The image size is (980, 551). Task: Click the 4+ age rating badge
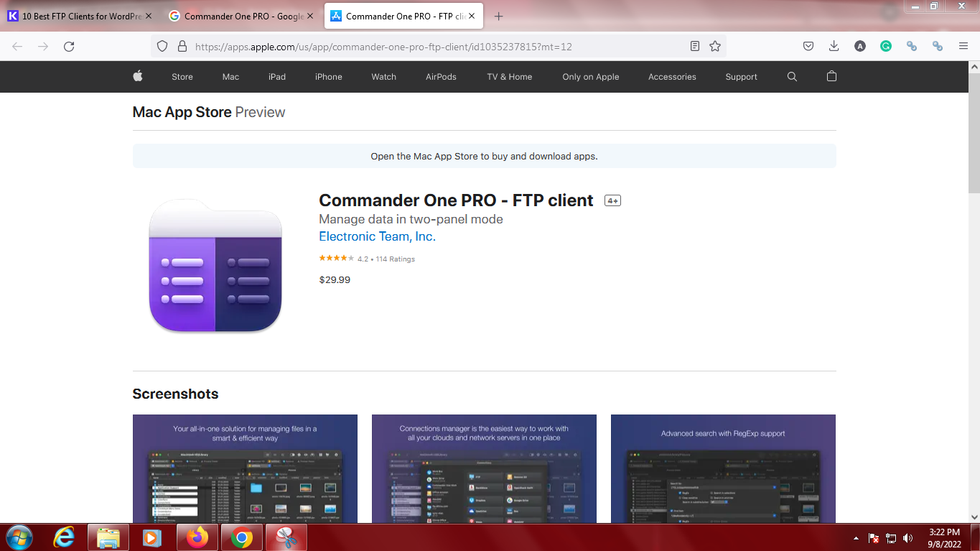pos(612,201)
